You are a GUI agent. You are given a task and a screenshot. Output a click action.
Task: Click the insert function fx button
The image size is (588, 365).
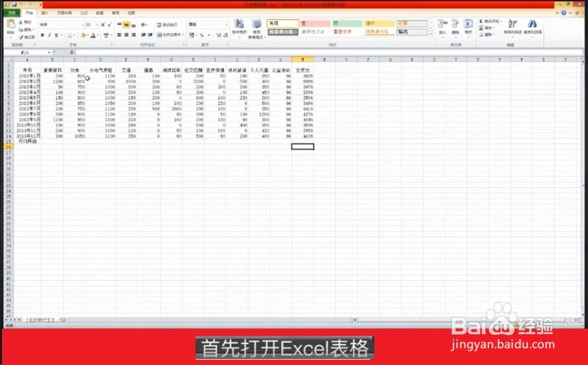72,52
